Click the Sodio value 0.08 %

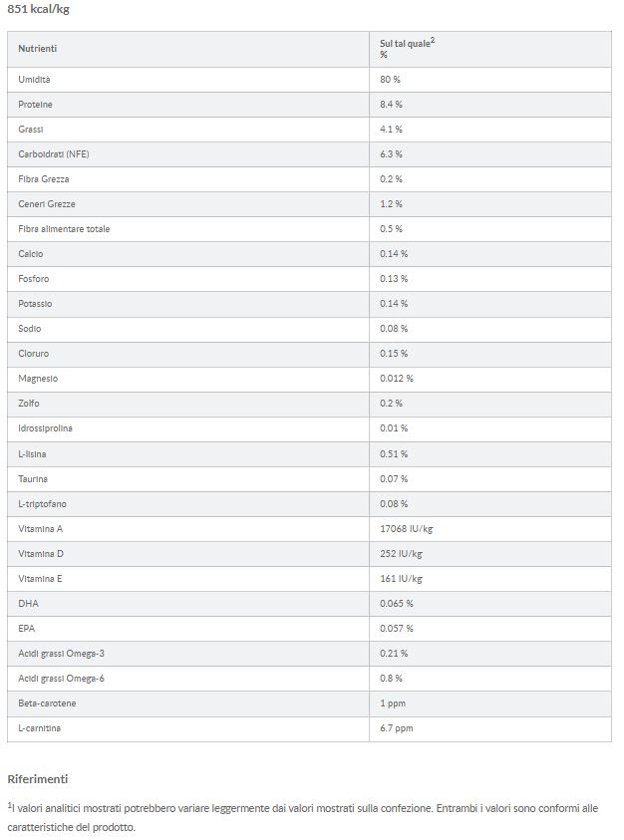click(x=394, y=329)
